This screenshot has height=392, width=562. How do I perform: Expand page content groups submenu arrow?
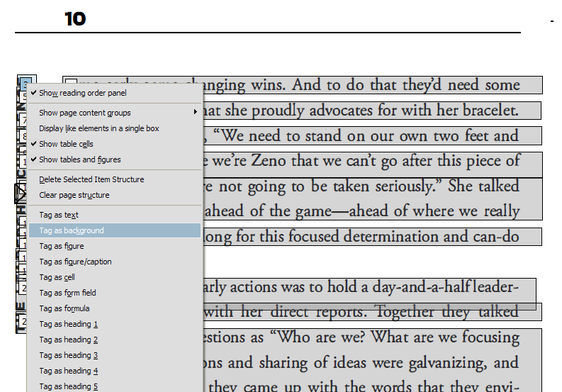point(196,112)
